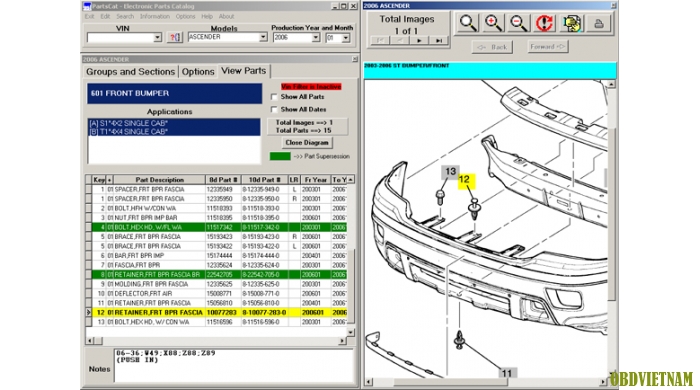Select callout number 13 in the diagram
This screenshot has height=390, width=700.
[450, 172]
